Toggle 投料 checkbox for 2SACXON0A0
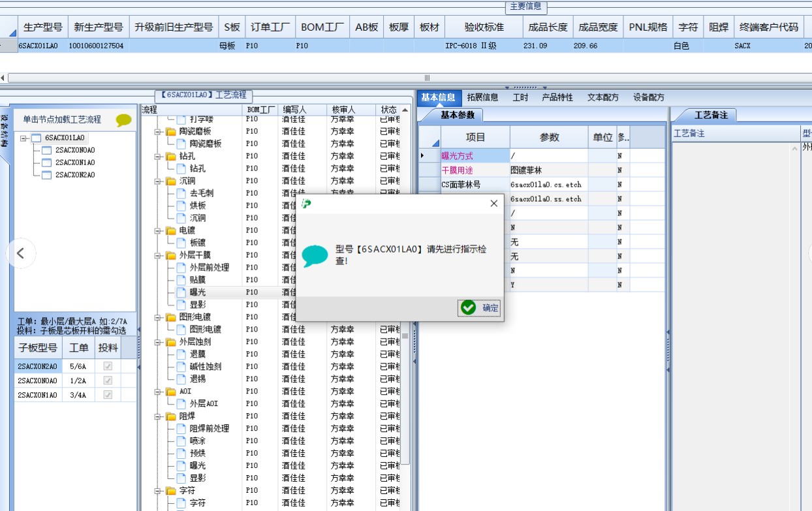 tap(108, 380)
